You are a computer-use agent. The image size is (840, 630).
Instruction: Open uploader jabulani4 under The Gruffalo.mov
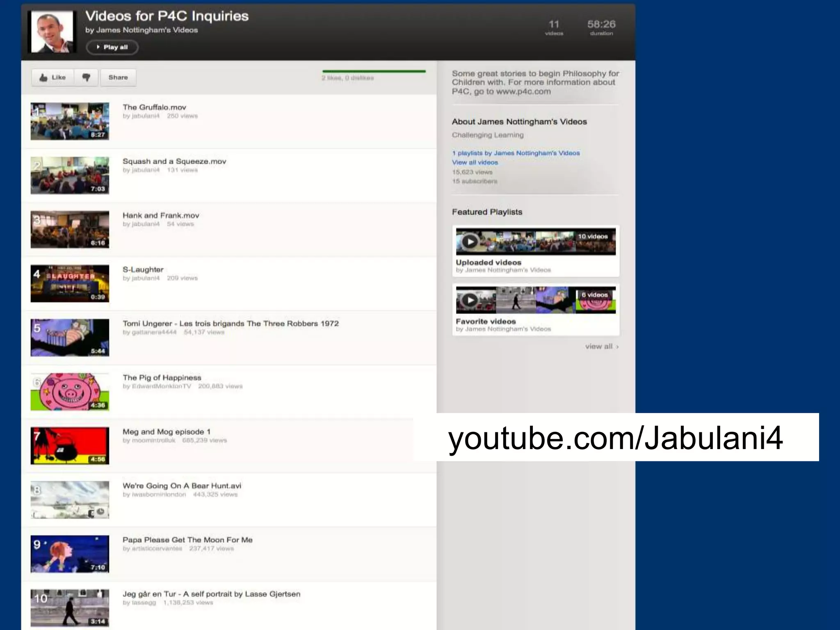pyautogui.click(x=145, y=116)
